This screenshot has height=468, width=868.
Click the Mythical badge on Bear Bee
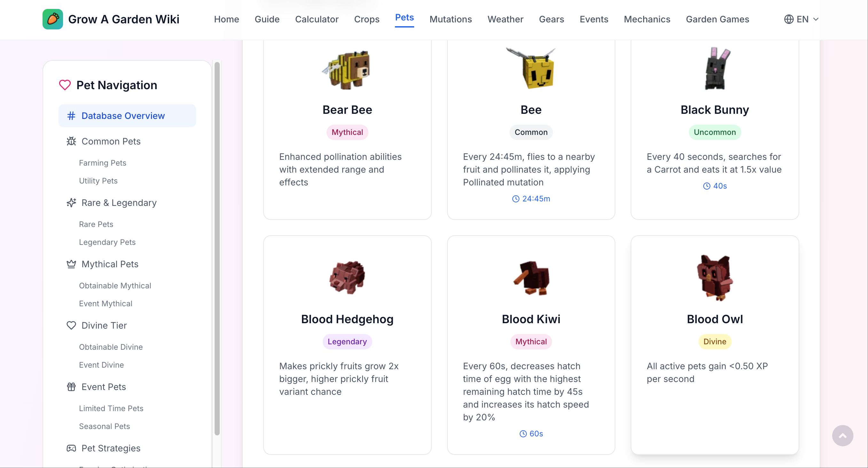click(347, 132)
